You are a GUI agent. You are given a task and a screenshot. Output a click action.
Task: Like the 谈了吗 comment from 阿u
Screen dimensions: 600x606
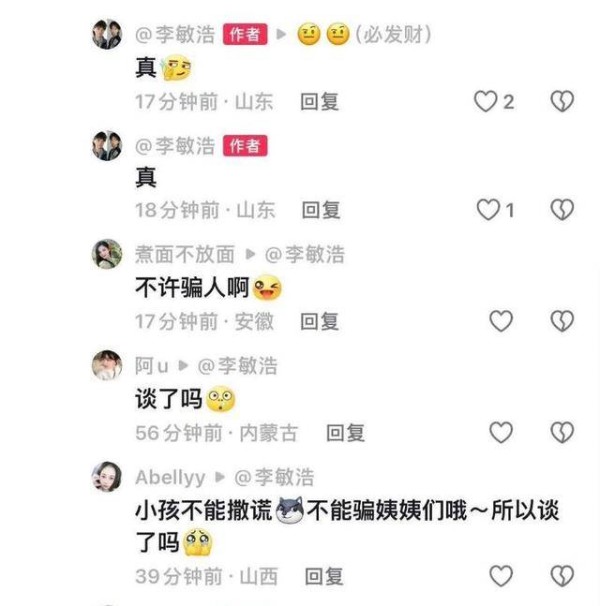501,432
